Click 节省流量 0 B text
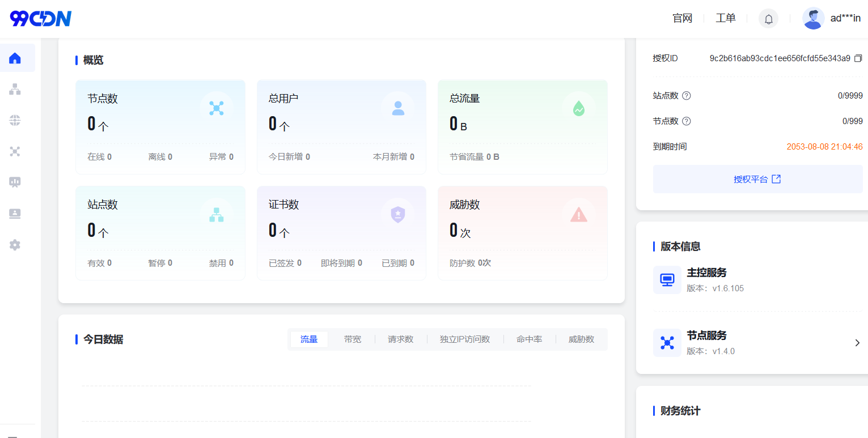This screenshot has width=868, height=438. [475, 157]
